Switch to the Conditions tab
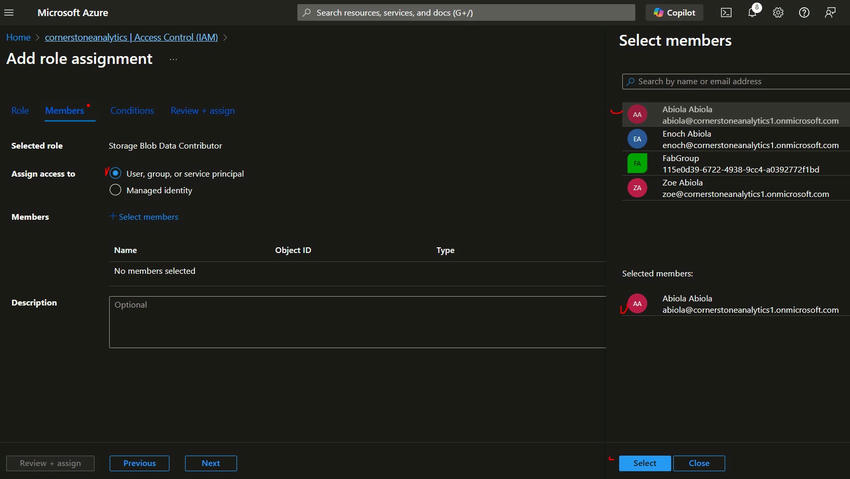This screenshot has height=479, width=850. click(x=132, y=111)
